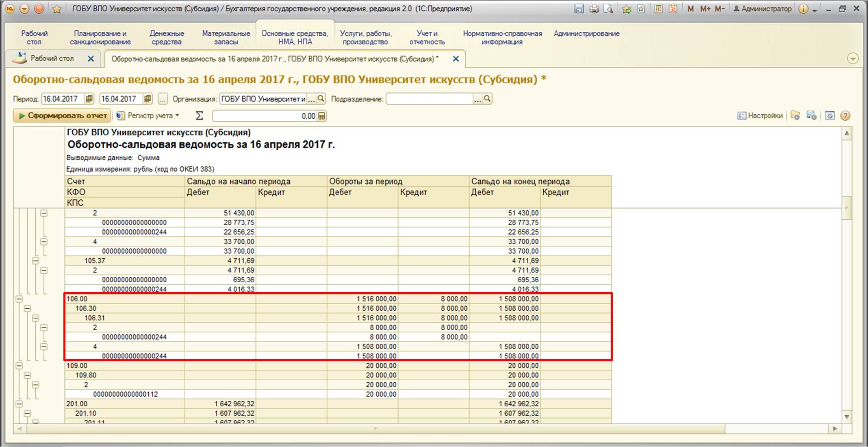Click the save settings diskette icon
The width and height of the screenshot is (868, 447).
[812, 116]
